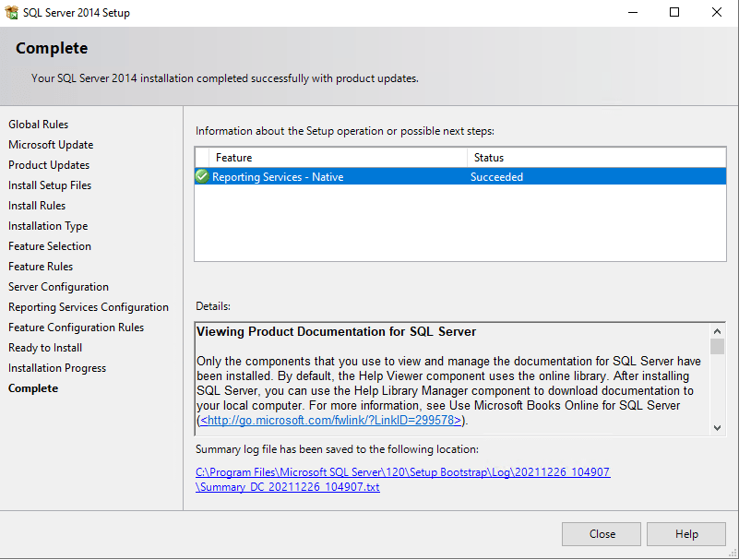Select the Server Configuration step
Image resolution: width=739 pixels, height=560 pixels.
(58, 287)
